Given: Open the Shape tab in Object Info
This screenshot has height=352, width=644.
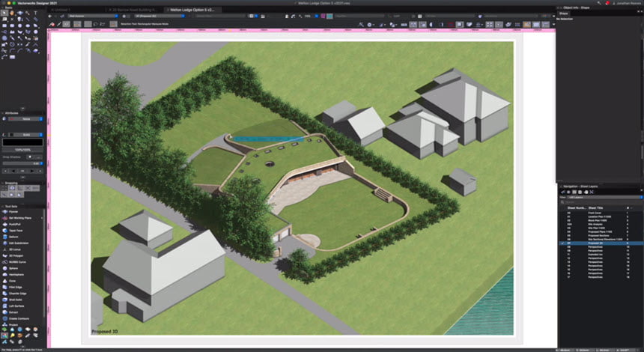Looking at the screenshot, I should [563, 13].
